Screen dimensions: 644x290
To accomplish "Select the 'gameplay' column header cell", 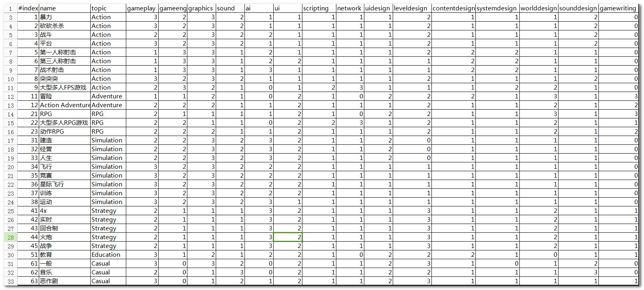I will pos(142,8).
